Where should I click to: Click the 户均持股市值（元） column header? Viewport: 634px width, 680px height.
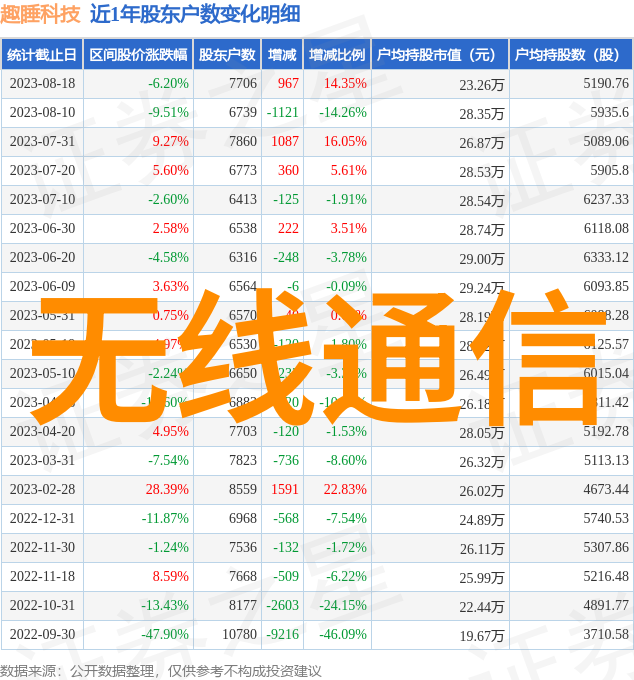[439, 55]
